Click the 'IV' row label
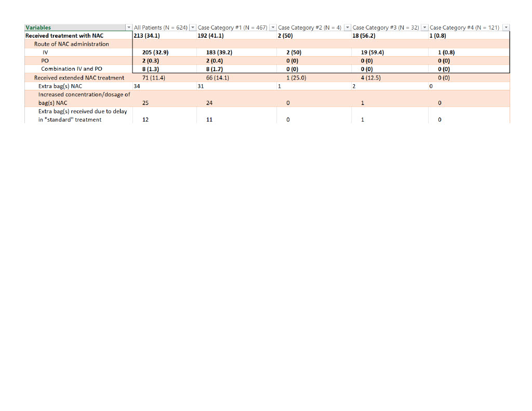 pos(45,52)
